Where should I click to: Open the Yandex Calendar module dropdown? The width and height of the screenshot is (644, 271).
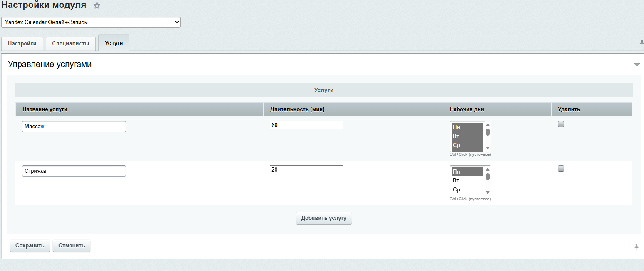pyautogui.click(x=91, y=22)
